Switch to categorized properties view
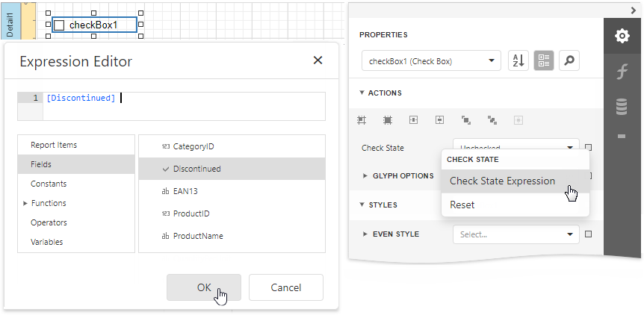Image resolution: width=644 pixels, height=315 pixels. coord(544,61)
